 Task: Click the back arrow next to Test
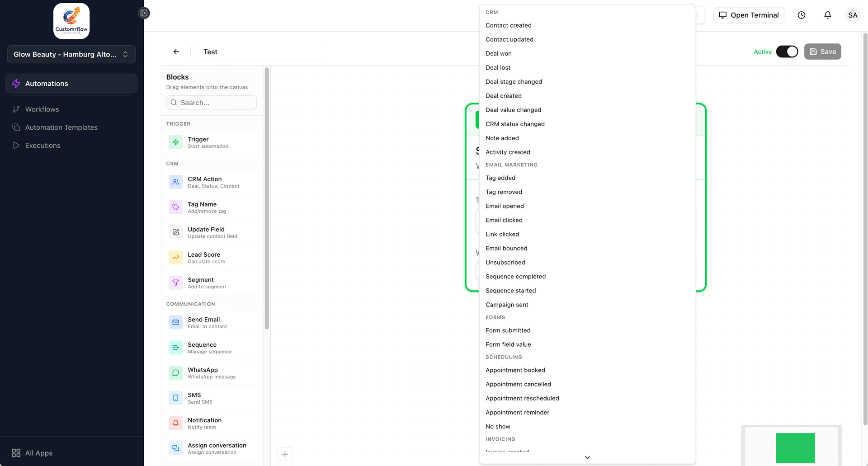click(x=176, y=52)
